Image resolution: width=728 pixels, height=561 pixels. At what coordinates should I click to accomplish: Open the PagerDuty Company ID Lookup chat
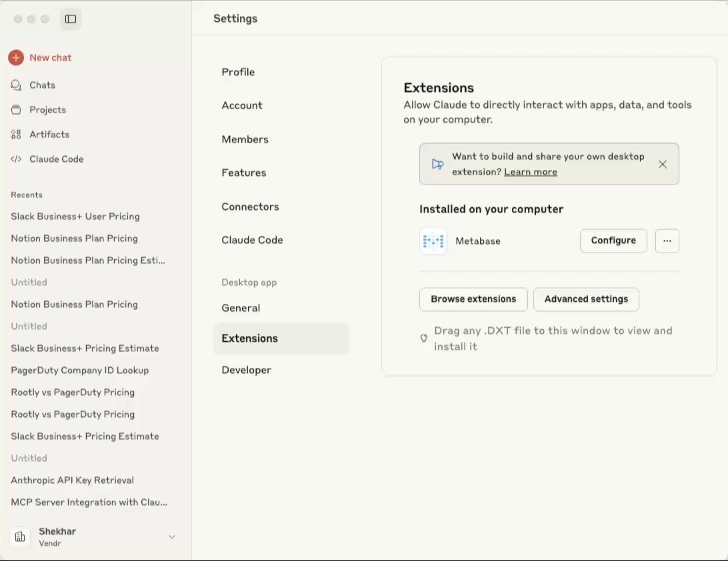(x=79, y=370)
